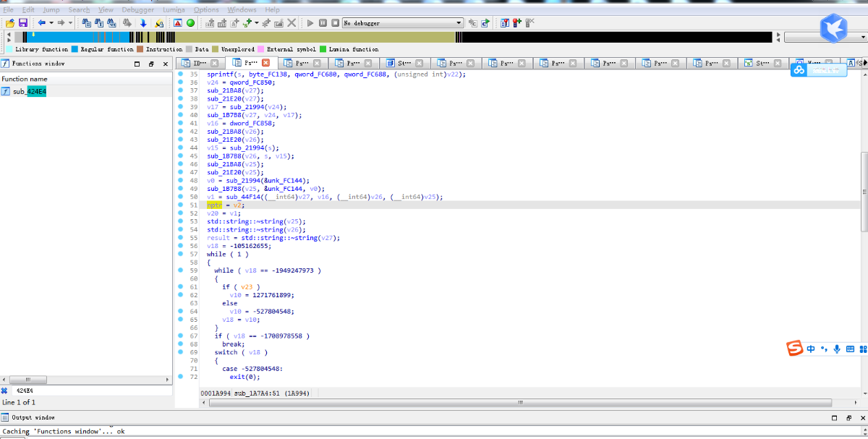Toggle breakpoint dot on line 72
Screen dimensions: 868x439
[x=181, y=377]
